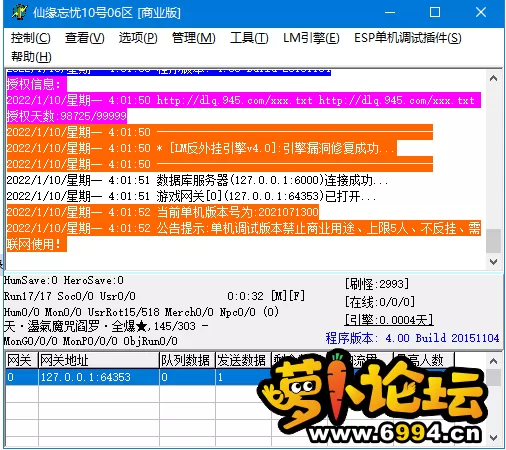The image size is (506, 450).
Task: Click the 0:0:32 [M][F] timer text
Action: click(266, 296)
